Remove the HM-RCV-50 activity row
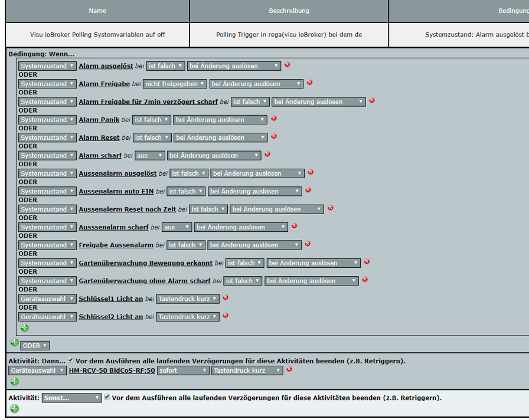 pos(289,369)
